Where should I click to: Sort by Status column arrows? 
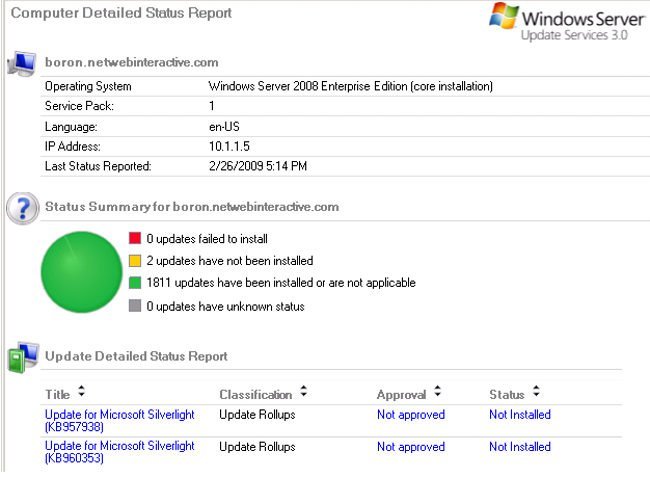click(x=536, y=393)
